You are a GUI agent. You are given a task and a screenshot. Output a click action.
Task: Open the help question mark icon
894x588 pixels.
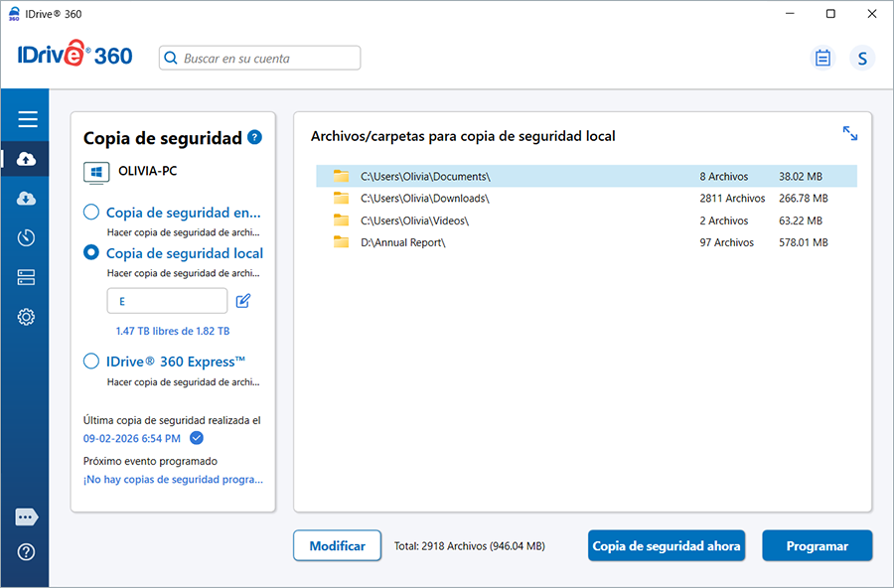(x=27, y=552)
